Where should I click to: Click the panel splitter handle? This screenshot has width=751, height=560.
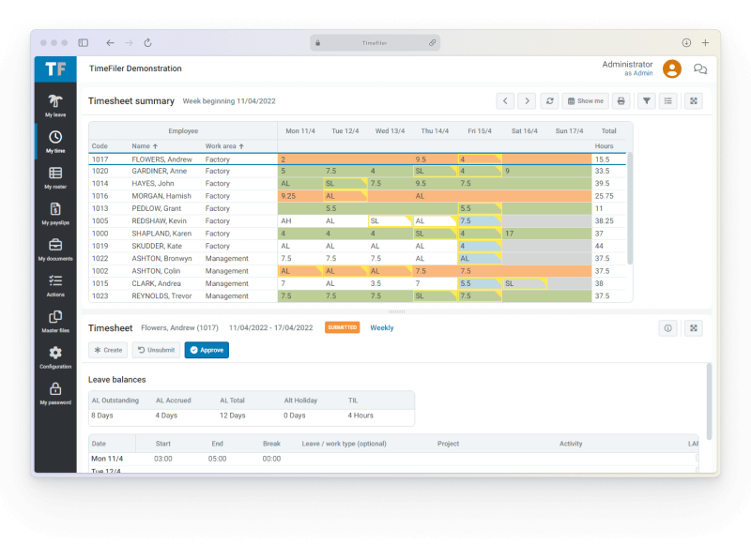(x=396, y=311)
